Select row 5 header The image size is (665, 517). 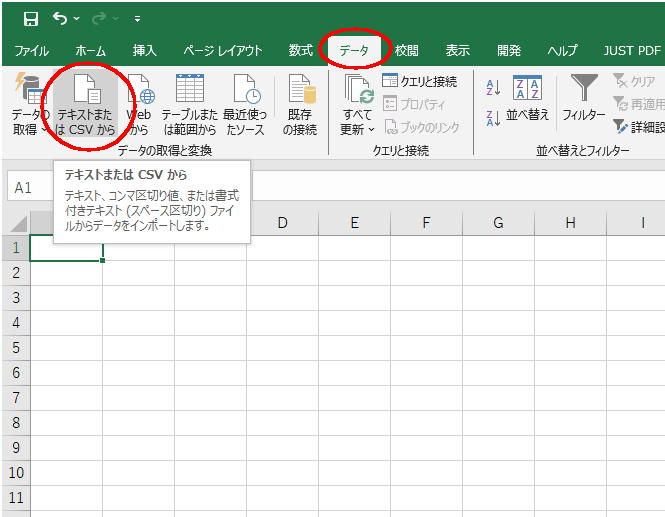[16, 348]
